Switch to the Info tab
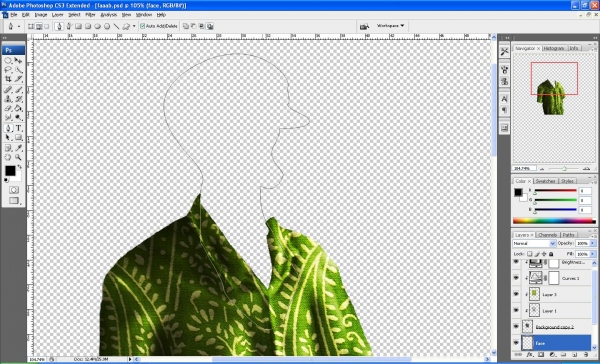 tap(574, 48)
